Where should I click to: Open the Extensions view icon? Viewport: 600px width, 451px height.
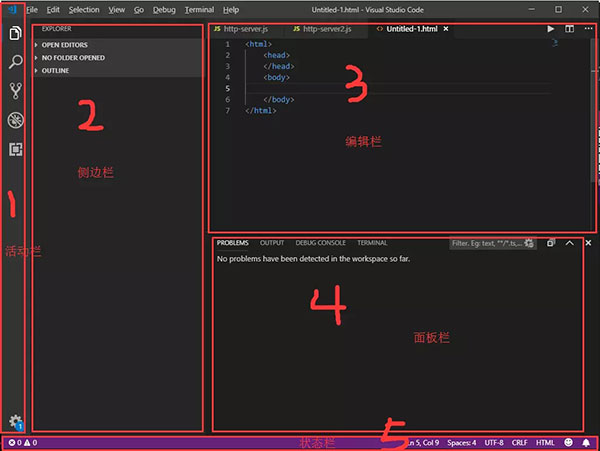[15, 149]
